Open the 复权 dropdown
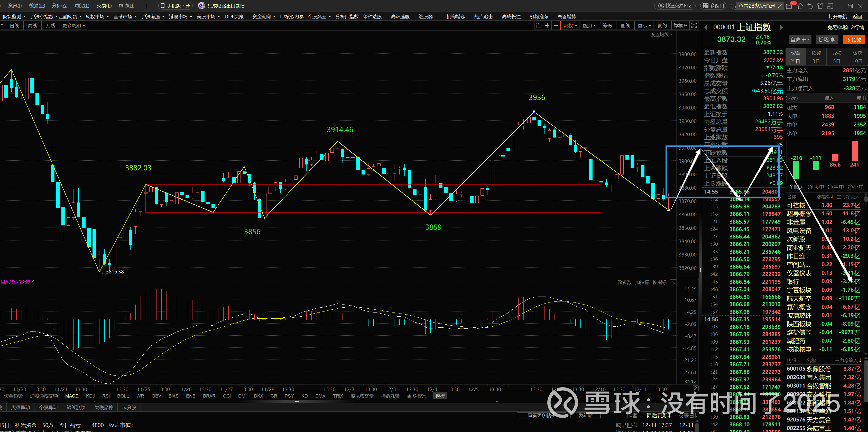This screenshot has width=868, height=432. pyautogui.click(x=570, y=26)
